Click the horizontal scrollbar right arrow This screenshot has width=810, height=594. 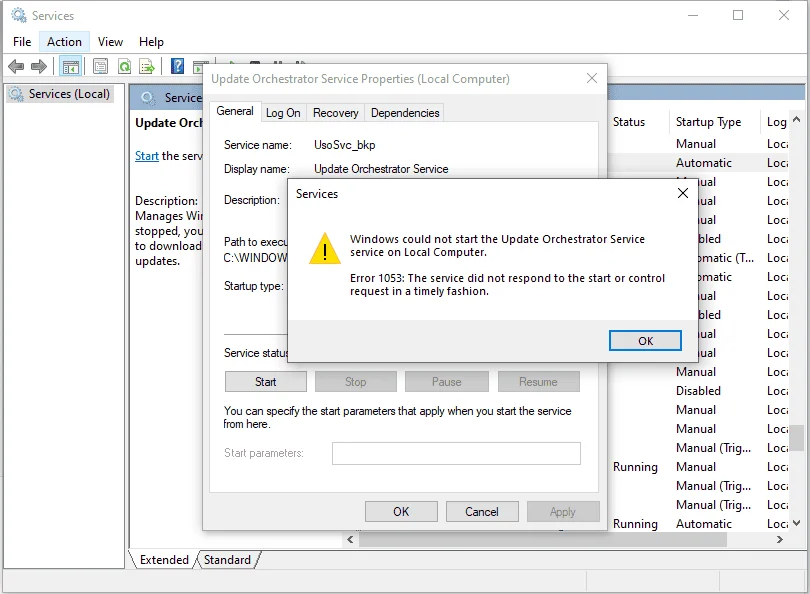point(780,540)
